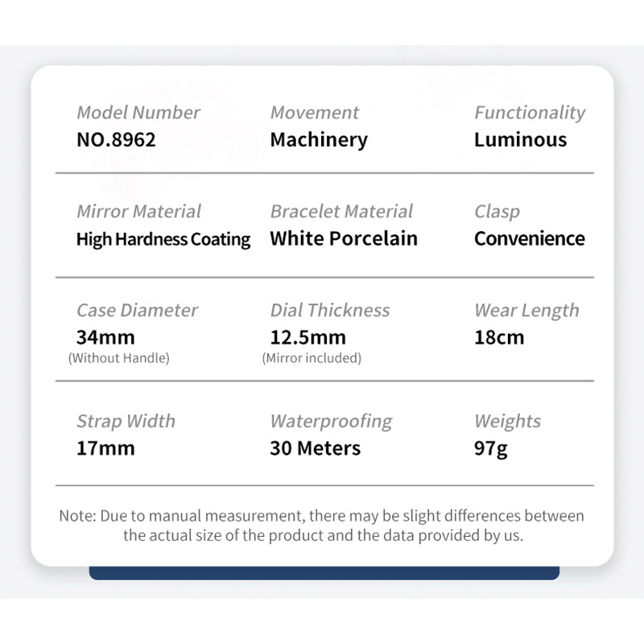Select the NO.8962 model value
Screen dimensions: 644x644
pos(116,139)
